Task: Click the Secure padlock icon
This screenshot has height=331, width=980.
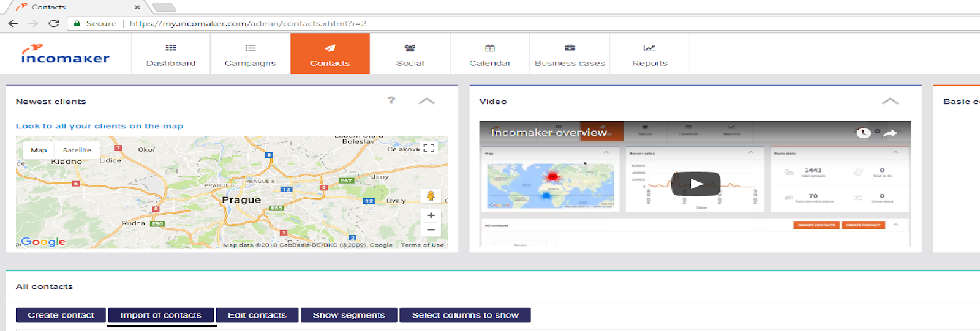Action: pyautogui.click(x=77, y=23)
